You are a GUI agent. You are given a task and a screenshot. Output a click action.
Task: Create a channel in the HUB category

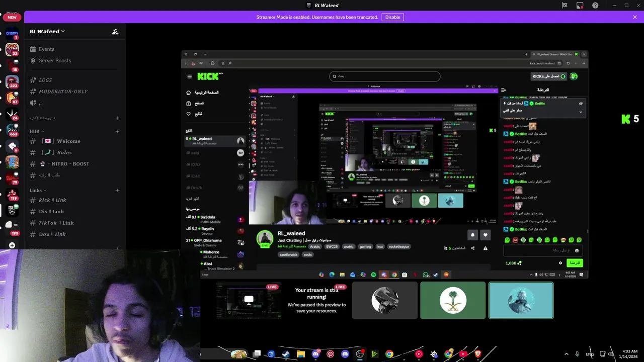[x=117, y=131]
